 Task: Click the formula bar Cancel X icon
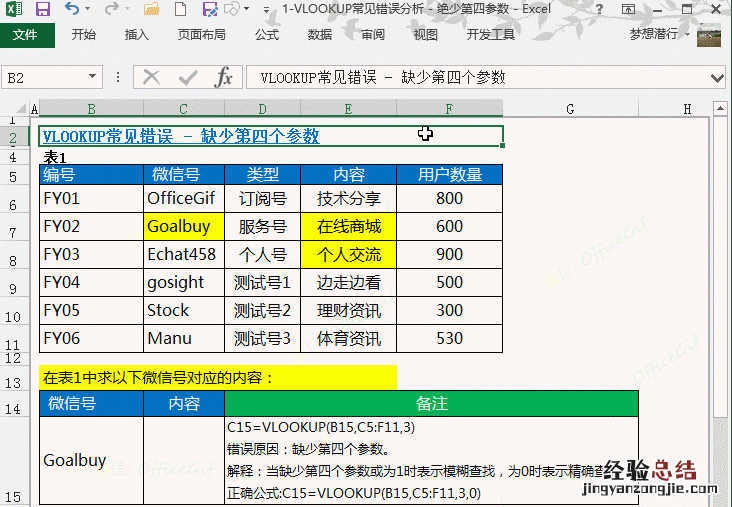click(x=152, y=77)
